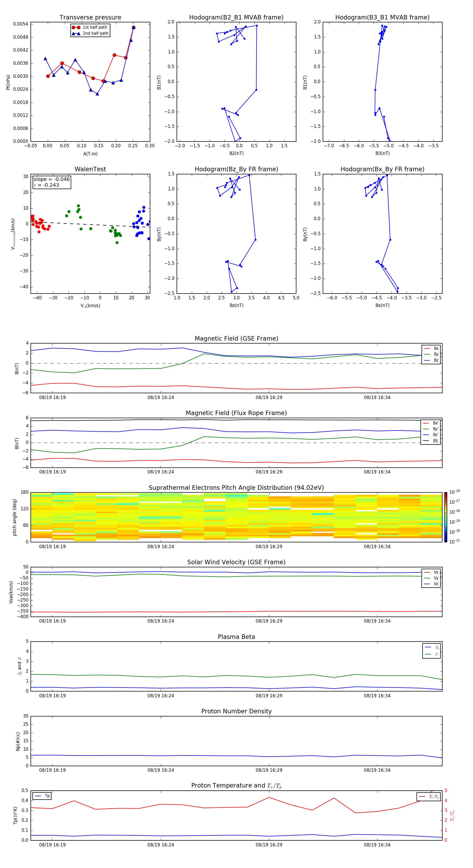Click 'Vx' in velocity legend

tap(431, 572)
